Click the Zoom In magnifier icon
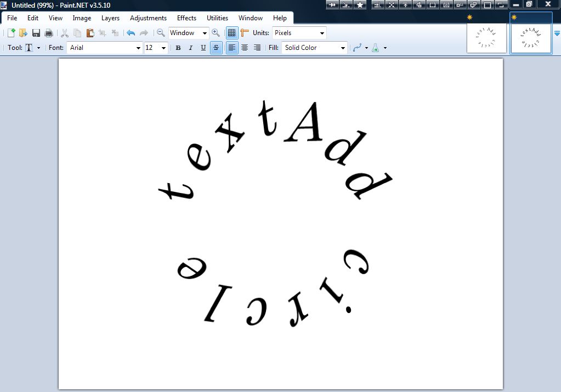The image size is (561, 392). [216, 33]
